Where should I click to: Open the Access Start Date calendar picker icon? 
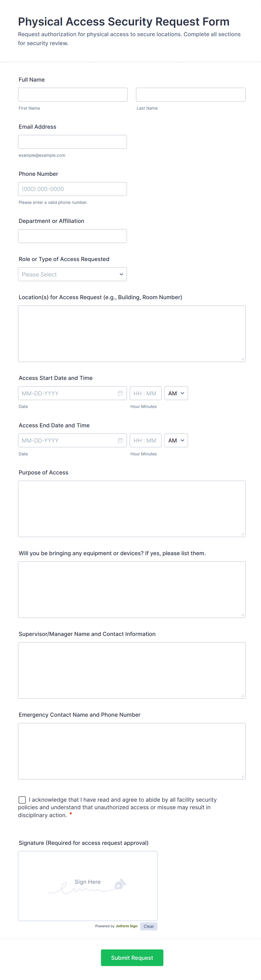click(120, 393)
